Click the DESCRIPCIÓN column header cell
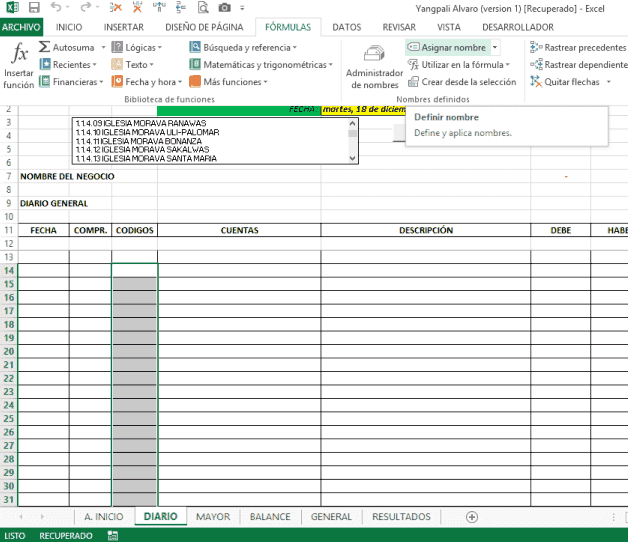 point(426,230)
